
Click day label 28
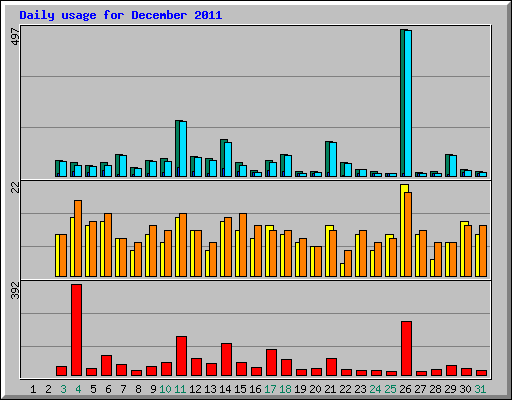point(435,389)
